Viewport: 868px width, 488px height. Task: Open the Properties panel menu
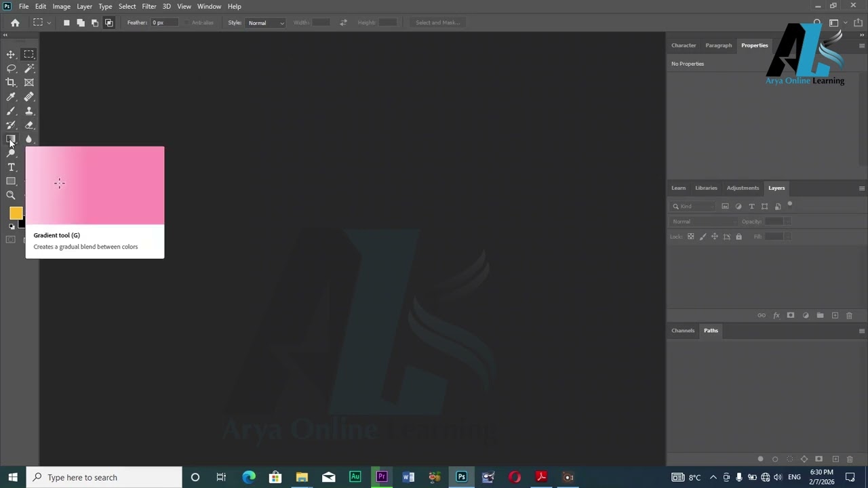tap(862, 45)
